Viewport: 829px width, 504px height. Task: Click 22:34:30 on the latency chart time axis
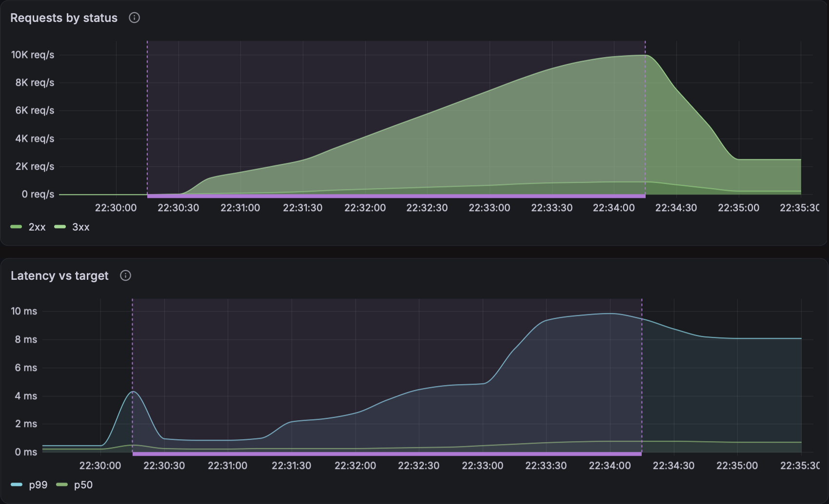[674, 466]
